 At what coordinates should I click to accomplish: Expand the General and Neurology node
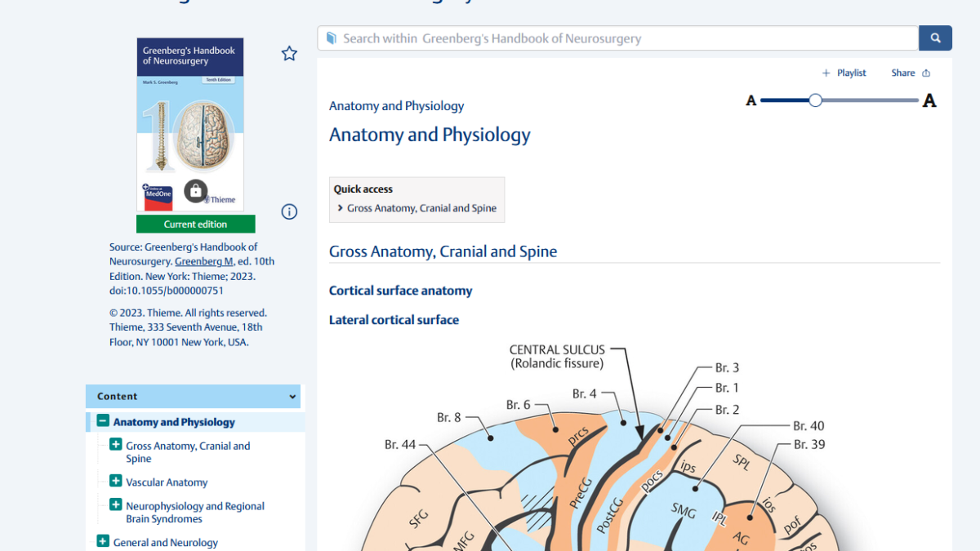click(x=102, y=541)
